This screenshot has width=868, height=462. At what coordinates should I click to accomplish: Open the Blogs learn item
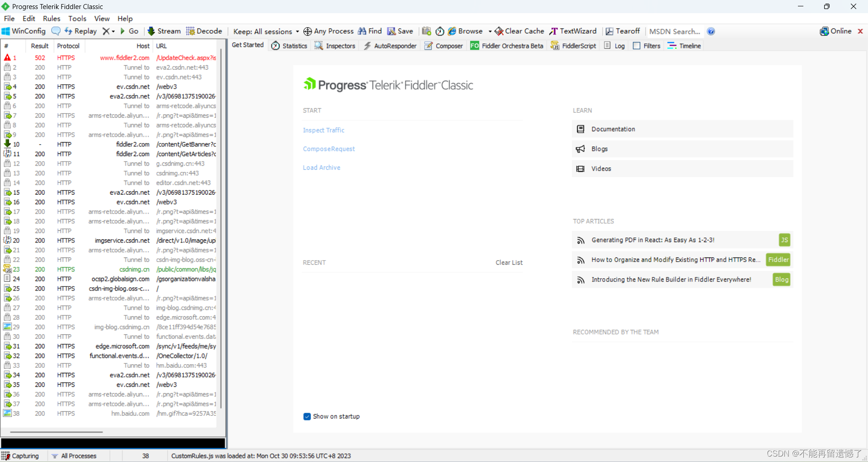tap(683, 149)
